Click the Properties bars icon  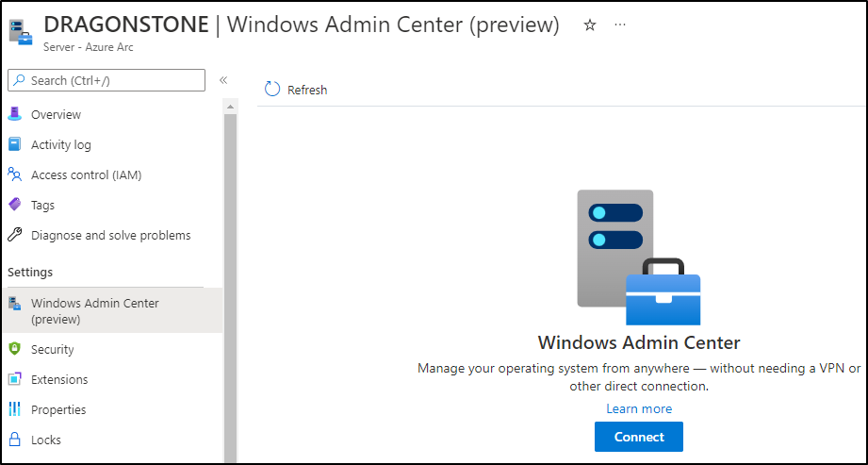[x=15, y=409]
